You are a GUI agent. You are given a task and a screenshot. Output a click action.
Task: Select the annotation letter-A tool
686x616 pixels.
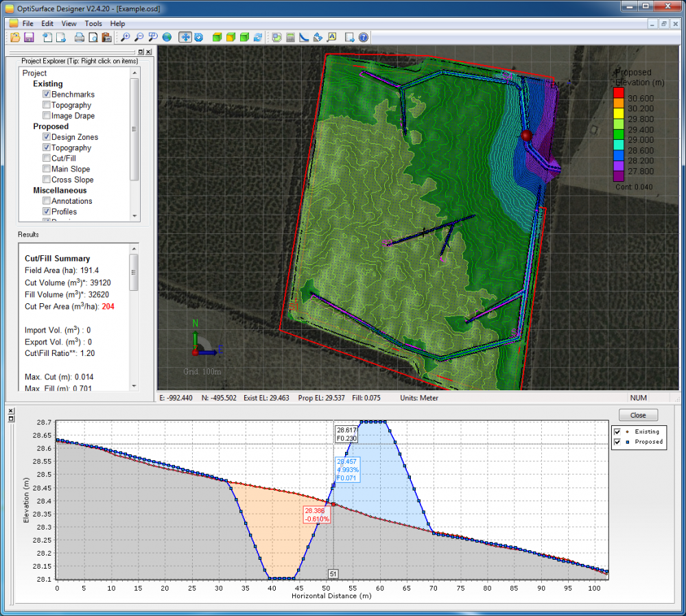tap(331, 38)
